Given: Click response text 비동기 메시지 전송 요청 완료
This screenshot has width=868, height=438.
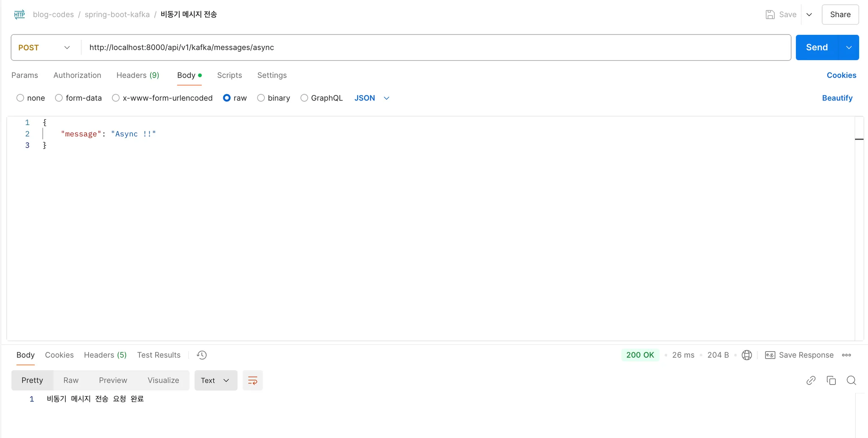Looking at the screenshot, I should pyautogui.click(x=95, y=399).
